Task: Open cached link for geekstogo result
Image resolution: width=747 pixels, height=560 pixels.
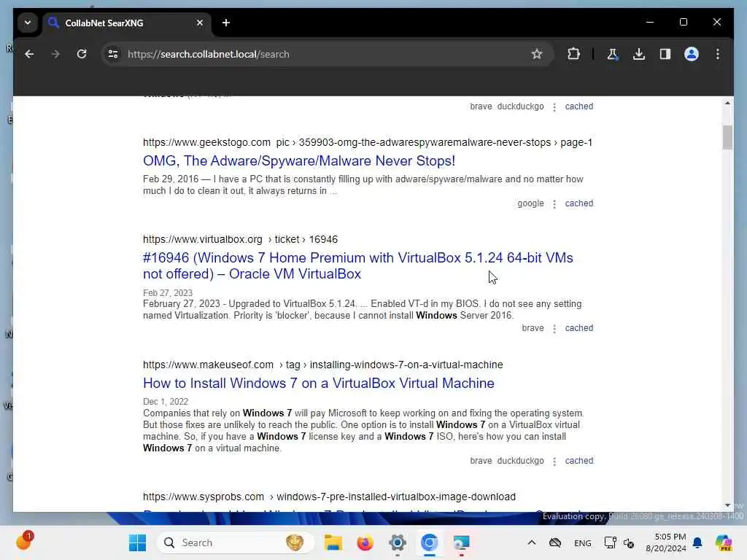Action: tap(578, 203)
